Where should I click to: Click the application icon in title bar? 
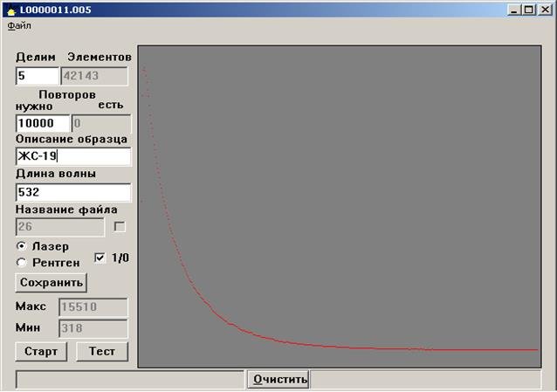(x=11, y=10)
